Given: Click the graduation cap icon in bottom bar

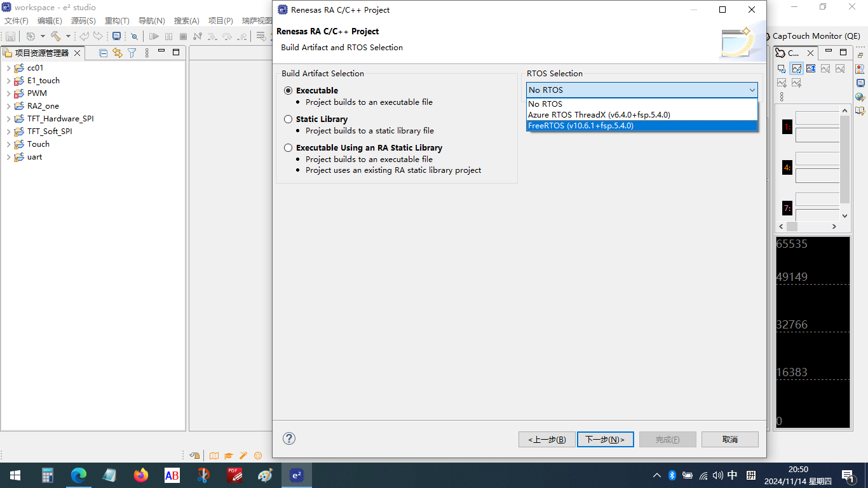Looking at the screenshot, I should pos(229,456).
